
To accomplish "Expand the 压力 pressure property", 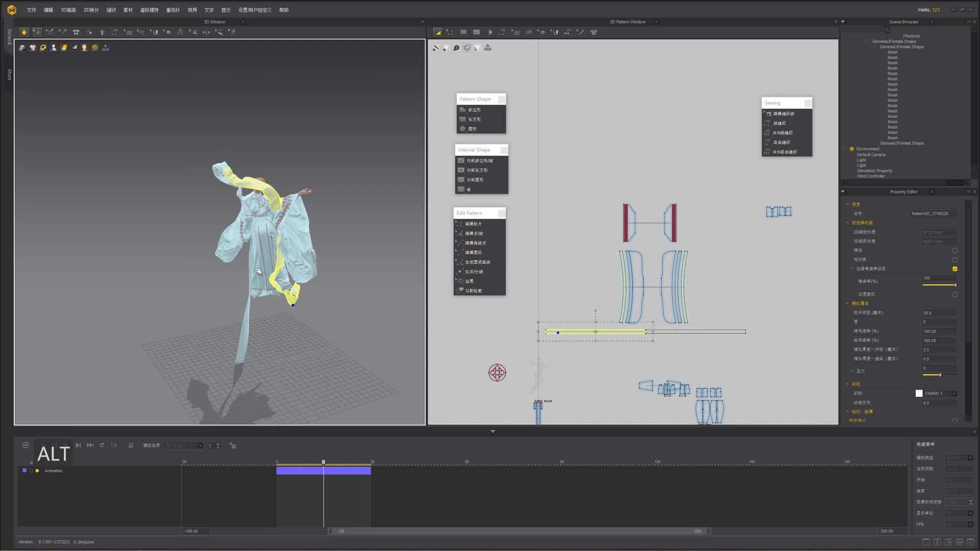I will tap(852, 371).
